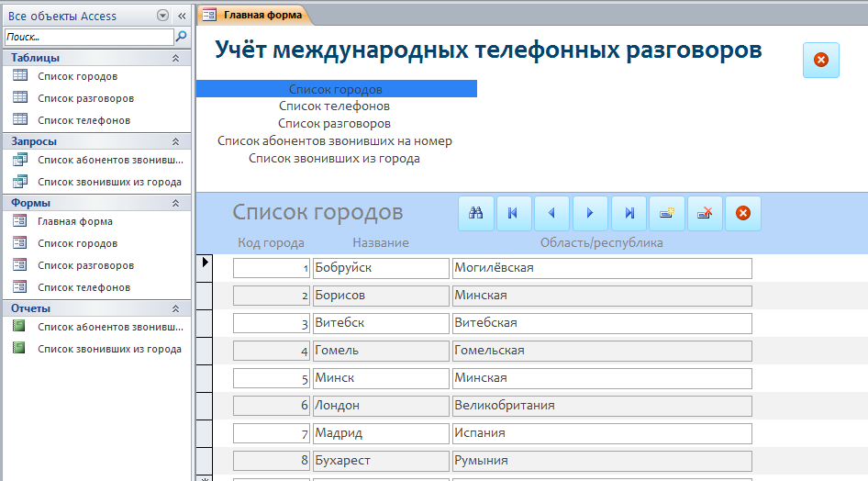Go to the first record
This screenshot has height=481, width=868.
point(514,213)
